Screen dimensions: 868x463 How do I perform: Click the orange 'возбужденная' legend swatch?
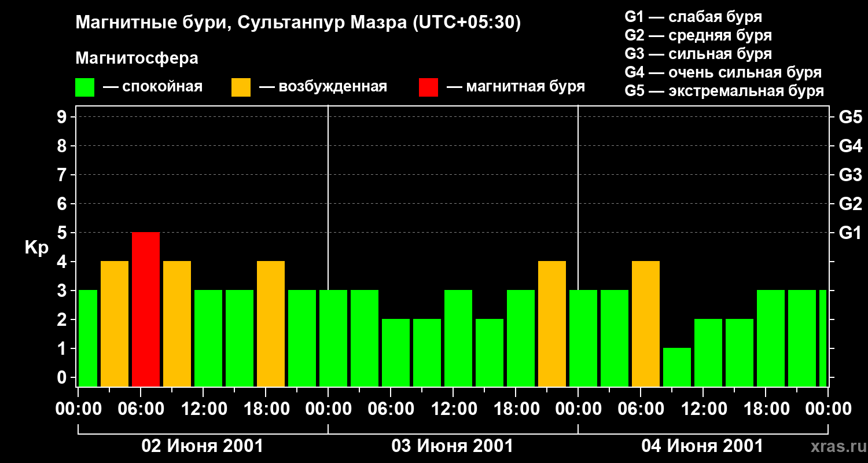click(x=241, y=87)
